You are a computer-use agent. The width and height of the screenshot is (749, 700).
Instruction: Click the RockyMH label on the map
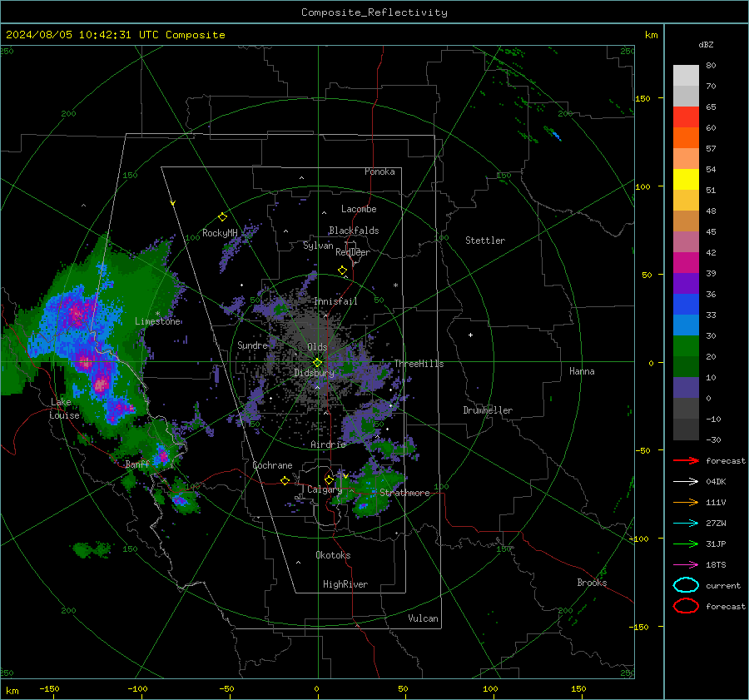coord(220,233)
